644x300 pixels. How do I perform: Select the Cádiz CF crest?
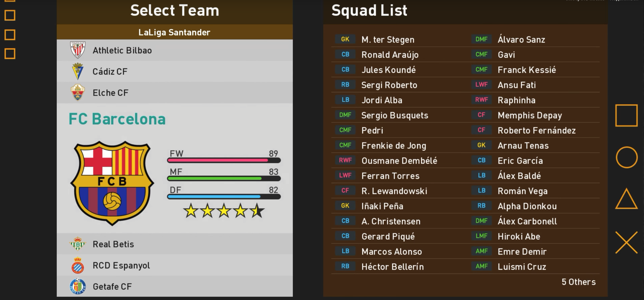[78, 71]
